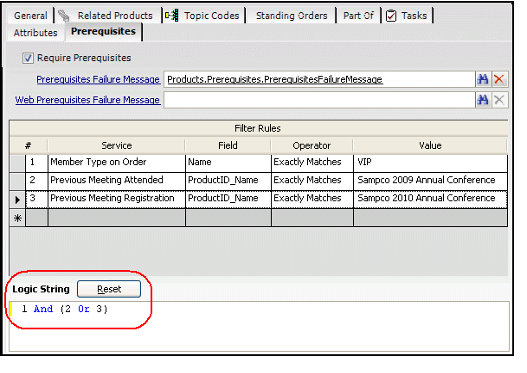Click the Topic Codes tab tree icon
Image resolution: width=527 pixels, height=373 pixels.
(172, 15)
